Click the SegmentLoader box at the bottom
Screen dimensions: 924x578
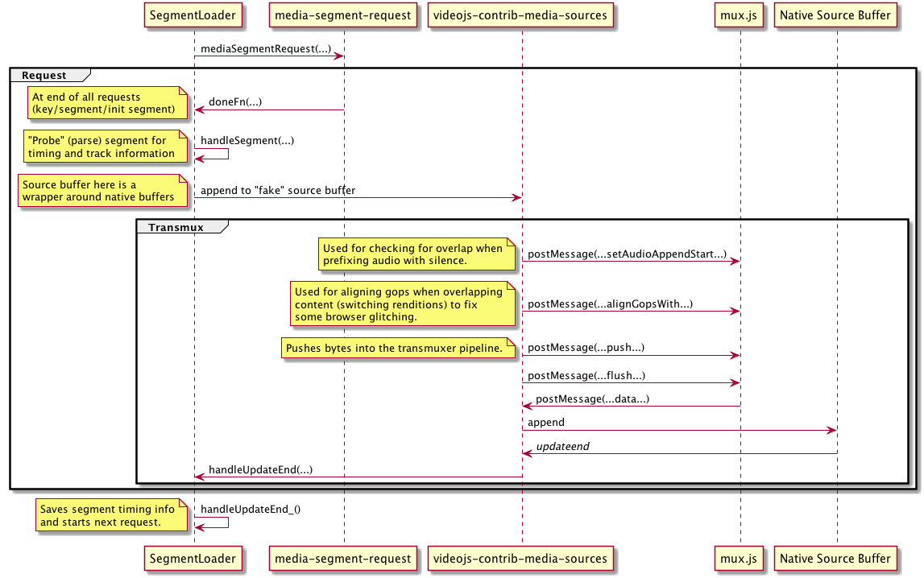tap(193, 559)
